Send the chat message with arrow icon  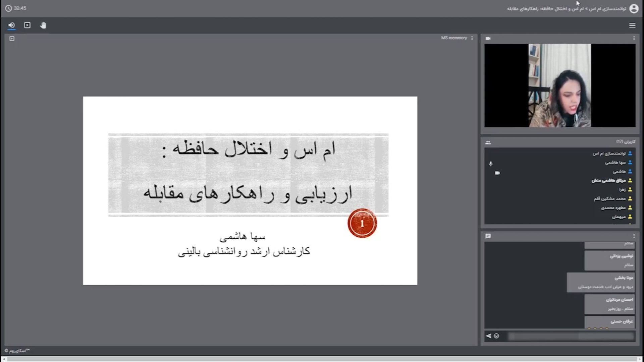click(488, 336)
